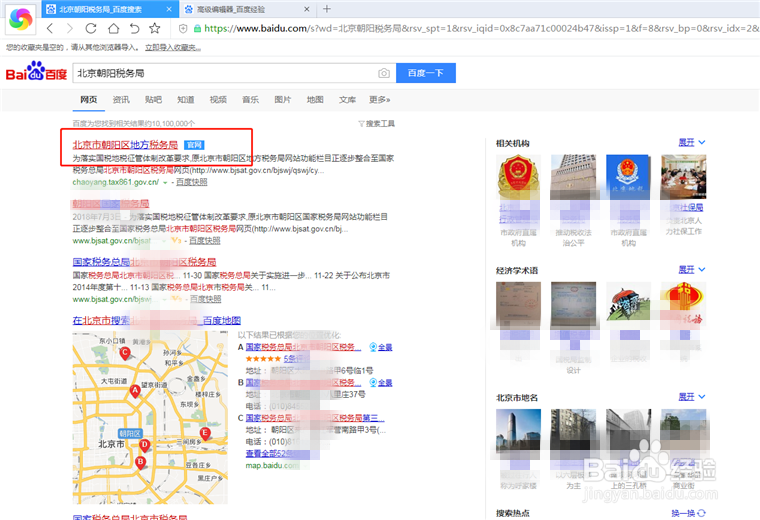Click 换一换 to refresh 搜索热点
760x520 pixels.
[683, 513]
